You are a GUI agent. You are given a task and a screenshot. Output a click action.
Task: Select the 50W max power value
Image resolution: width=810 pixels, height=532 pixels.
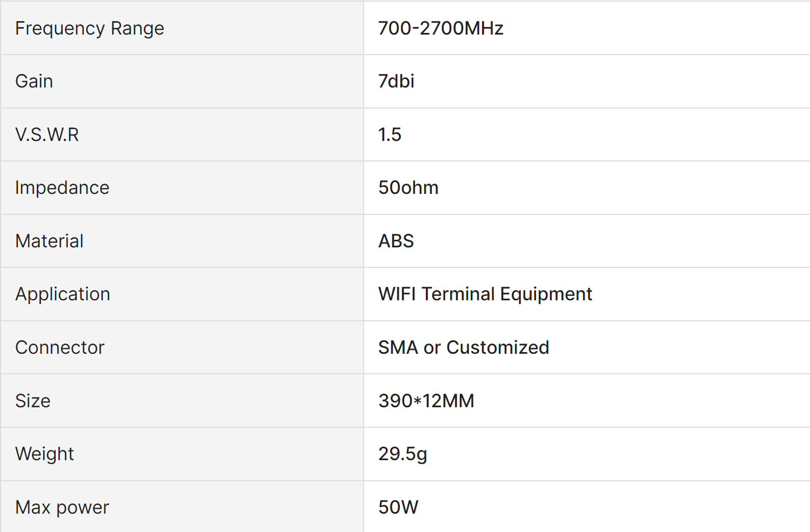398,507
